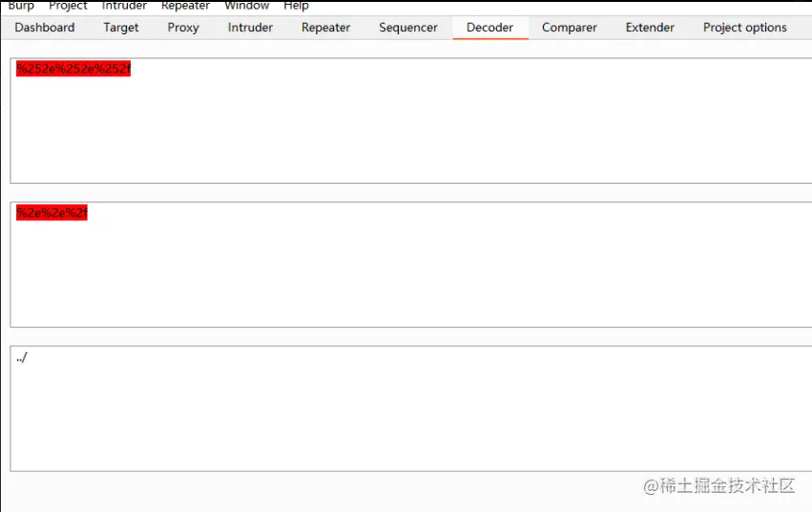Screen dimensions: 812x512
Task: Open the Window menu
Action: tap(246, 6)
